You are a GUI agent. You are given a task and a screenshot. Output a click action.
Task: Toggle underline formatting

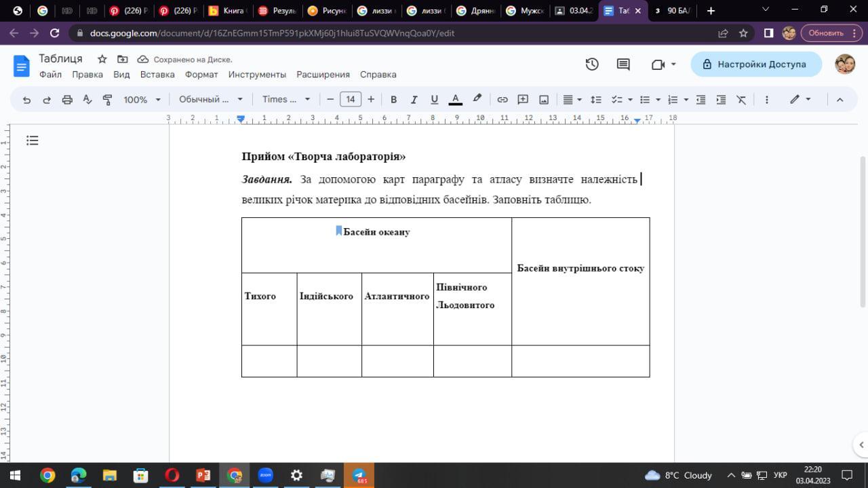click(x=435, y=100)
